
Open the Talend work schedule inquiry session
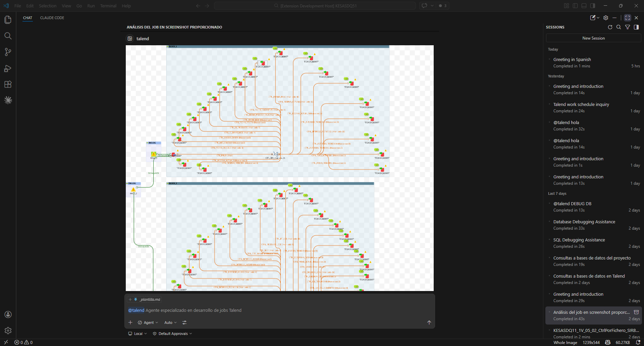tap(593, 108)
